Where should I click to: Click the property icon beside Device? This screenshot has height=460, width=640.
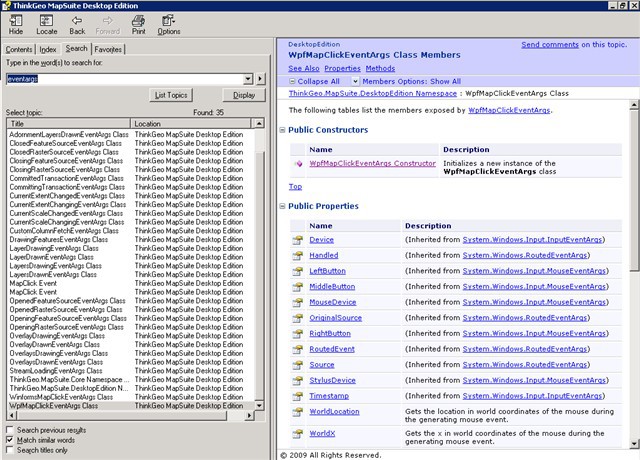[x=297, y=241]
